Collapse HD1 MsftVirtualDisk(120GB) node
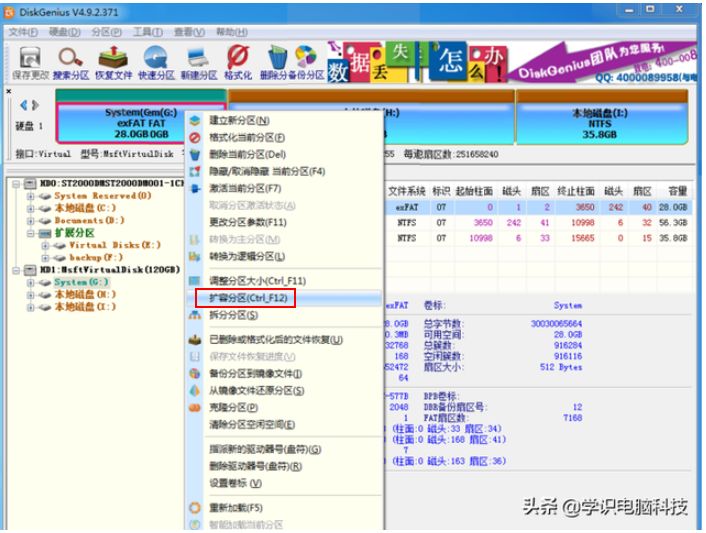 click(x=16, y=270)
